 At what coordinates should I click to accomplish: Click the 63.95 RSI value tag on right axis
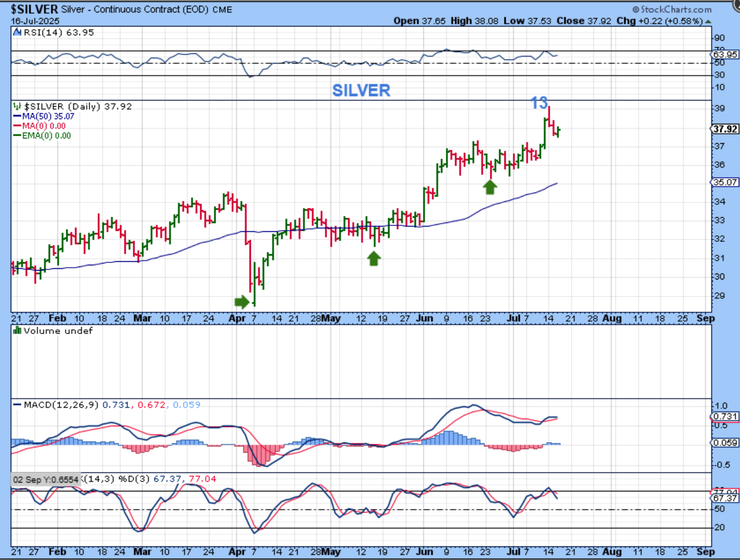pyautogui.click(x=725, y=54)
